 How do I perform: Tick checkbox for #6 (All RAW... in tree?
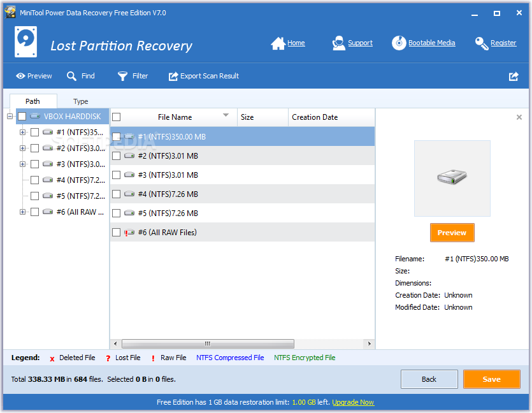tap(34, 212)
